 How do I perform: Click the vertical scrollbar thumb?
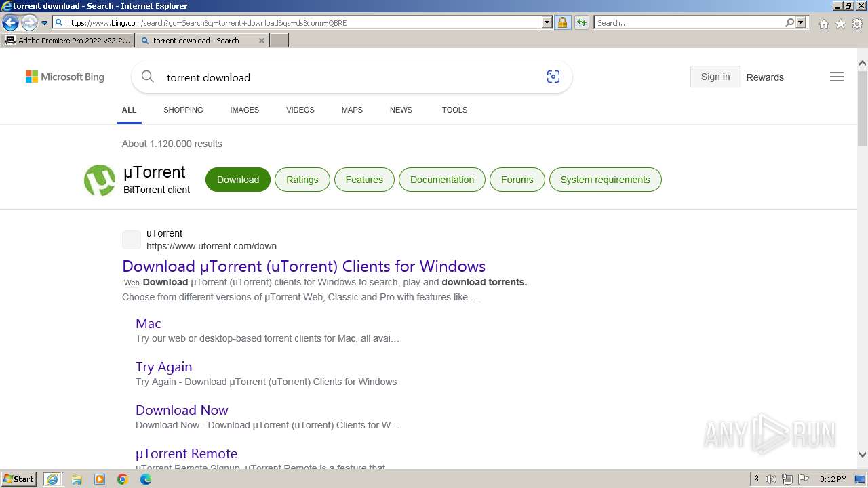(x=863, y=108)
